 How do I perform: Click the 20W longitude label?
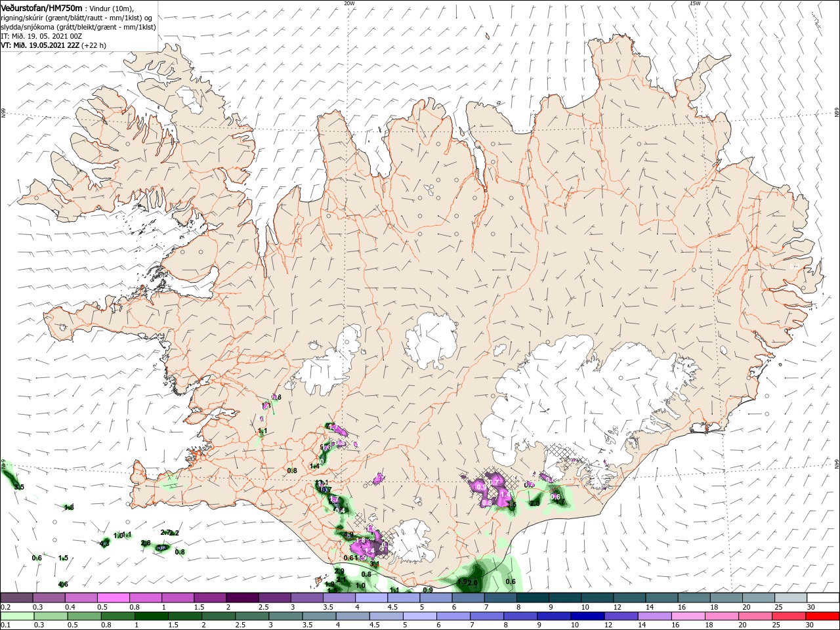tap(349, 3)
